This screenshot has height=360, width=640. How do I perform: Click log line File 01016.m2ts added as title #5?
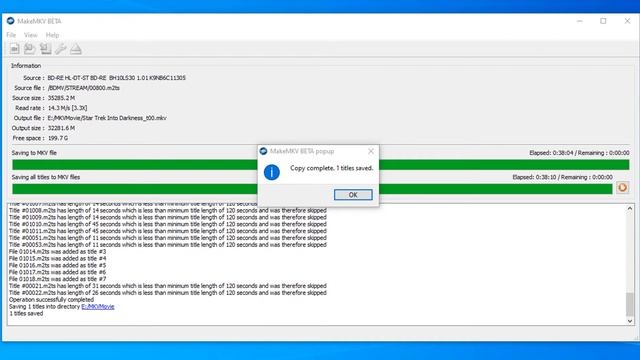tap(58, 265)
